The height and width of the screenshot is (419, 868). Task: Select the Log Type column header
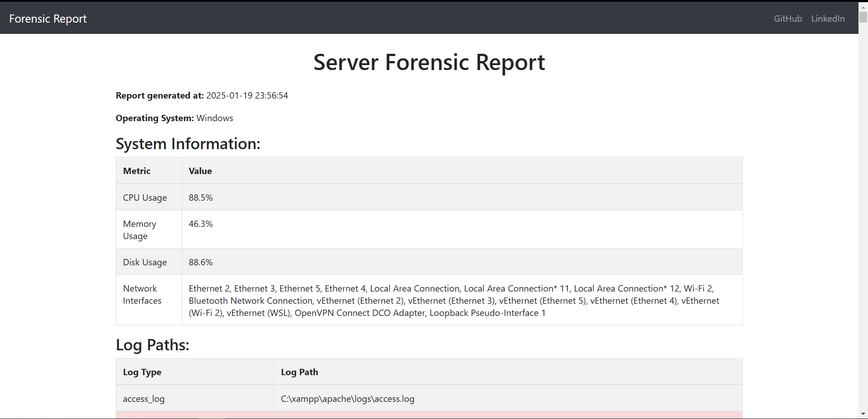[142, 372]
